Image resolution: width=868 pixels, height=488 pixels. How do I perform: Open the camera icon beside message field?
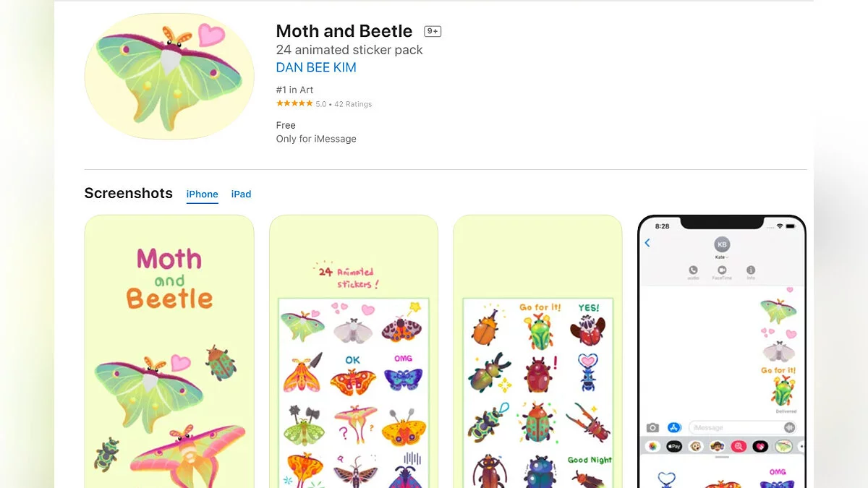[652, 428]
